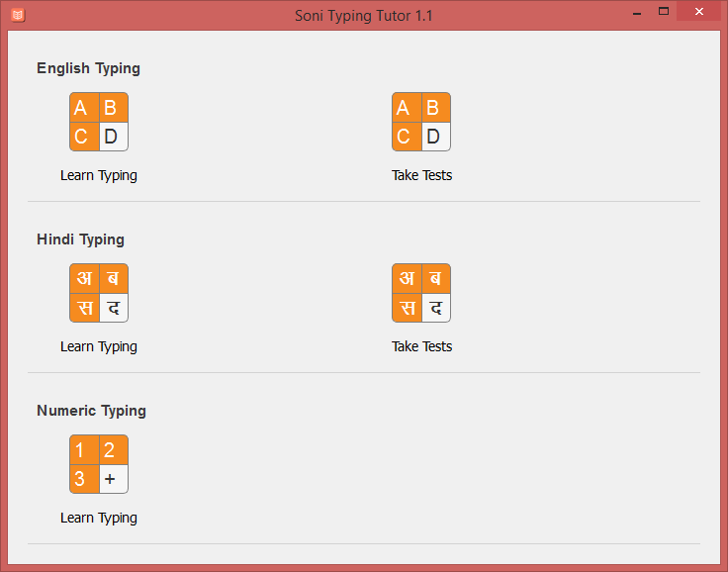The image size is (728, 572).
Task: Open the English Take Tests ABCD icon
Action: click(421, 122)
